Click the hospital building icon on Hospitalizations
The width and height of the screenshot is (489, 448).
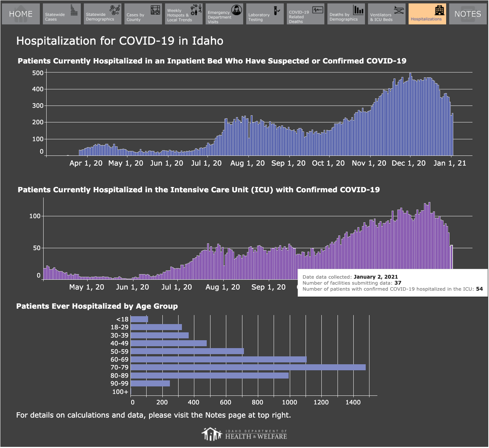coord(439,11)
